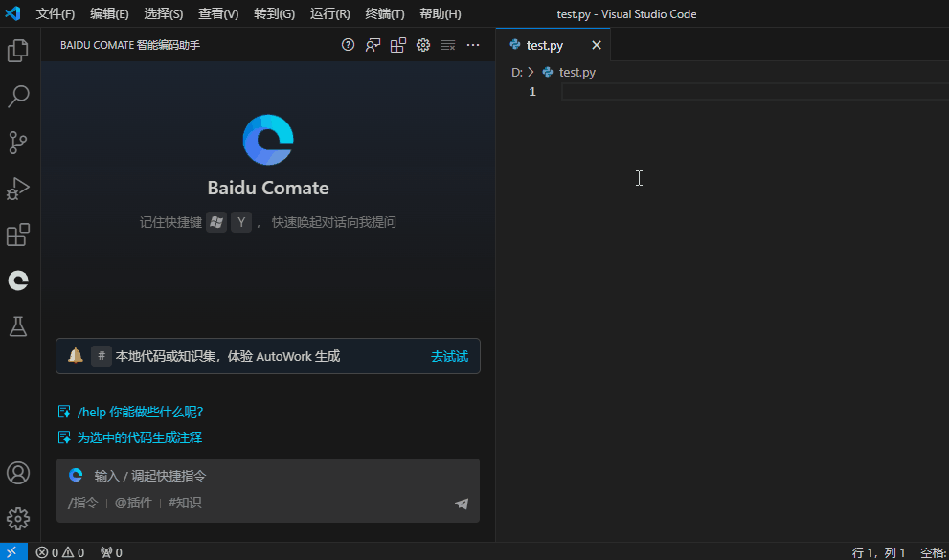Open the Extensions view in activity bar
This screenshot has width=949, height=560.
(18, 235)
